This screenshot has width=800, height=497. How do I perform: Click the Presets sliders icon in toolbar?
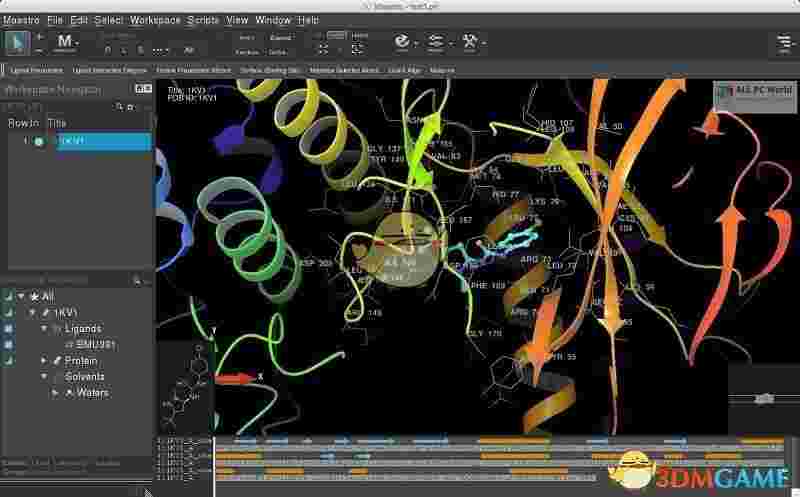[x=436, y=42]
